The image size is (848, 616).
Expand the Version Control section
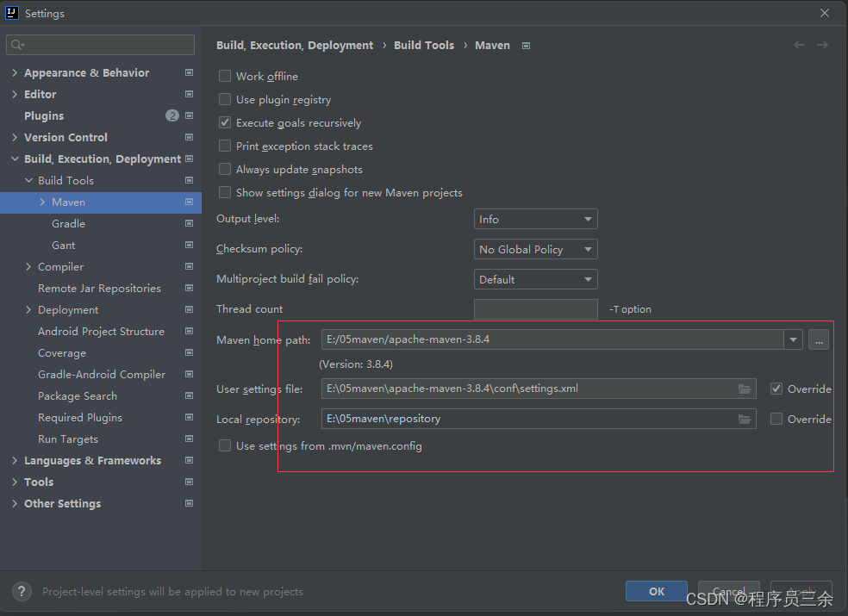(15, 137)
